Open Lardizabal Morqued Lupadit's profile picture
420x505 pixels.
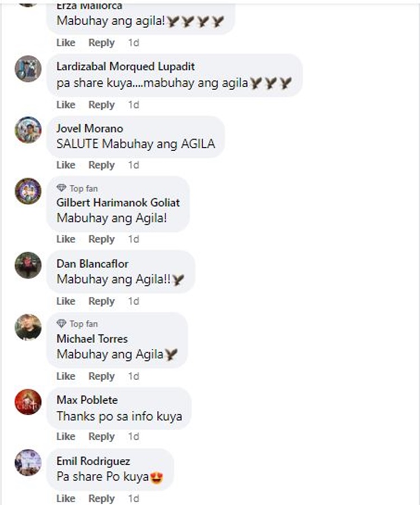click(28, 69)
